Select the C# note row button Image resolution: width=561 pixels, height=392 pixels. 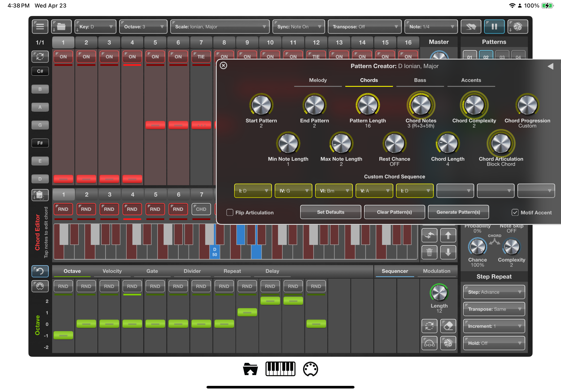pyautogui.click(x=40, y=71)
